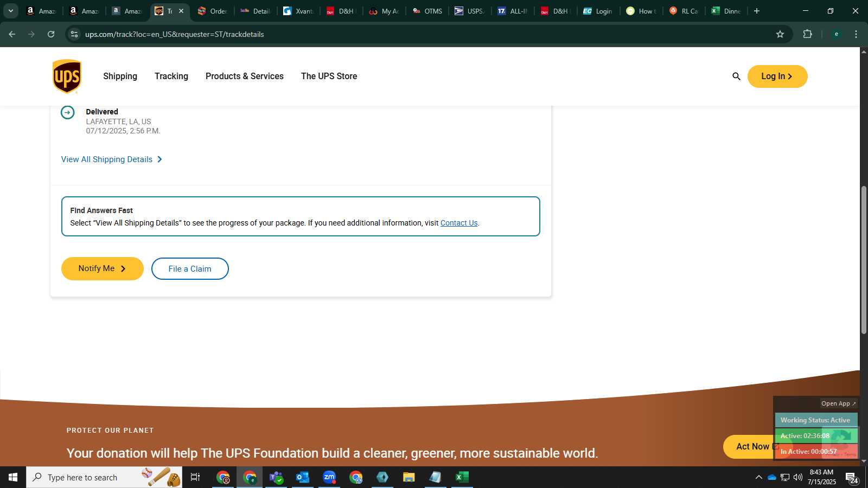868x488 pixels.
Task: Open Task View on the taskbar
Action: (195, 477)
